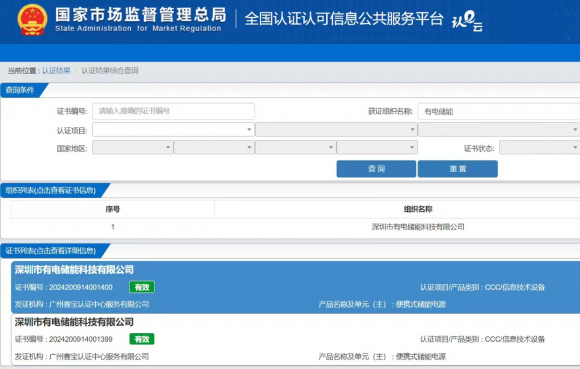Click the 重置 reset button

point(458,169)
